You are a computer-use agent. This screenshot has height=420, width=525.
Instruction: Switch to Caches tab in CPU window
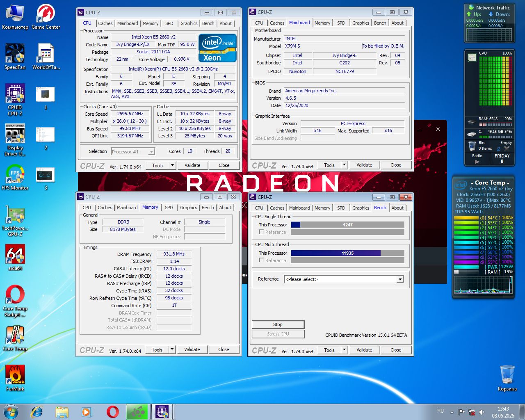coord(105,23)
